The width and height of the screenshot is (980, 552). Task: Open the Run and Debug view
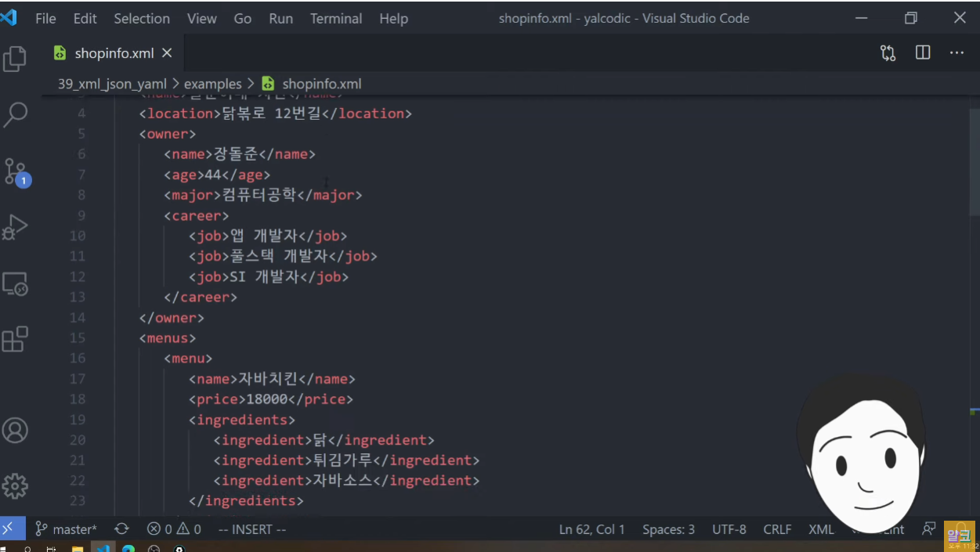tap(14, 227)
